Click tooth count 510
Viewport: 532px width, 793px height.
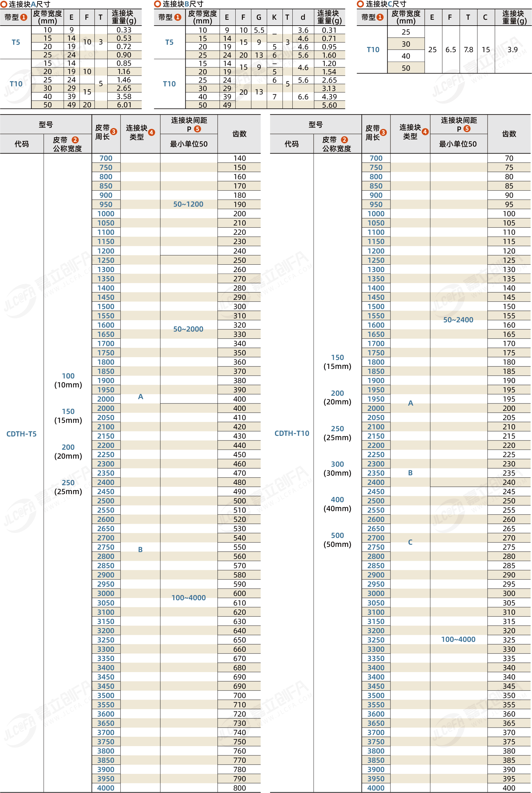240,510
